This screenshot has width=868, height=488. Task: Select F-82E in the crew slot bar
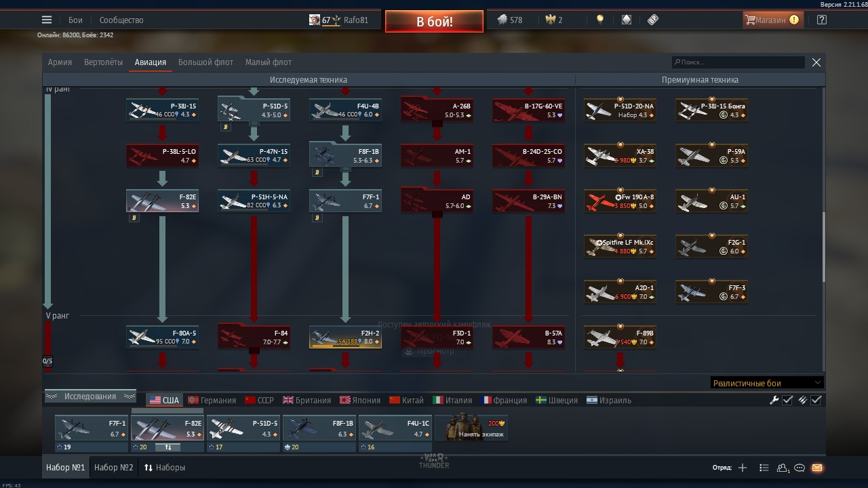[167, 428]
